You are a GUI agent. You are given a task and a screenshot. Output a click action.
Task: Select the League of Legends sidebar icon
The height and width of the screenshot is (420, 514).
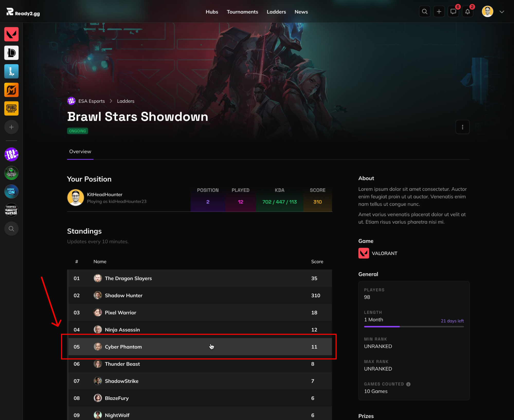coord(11,53)
